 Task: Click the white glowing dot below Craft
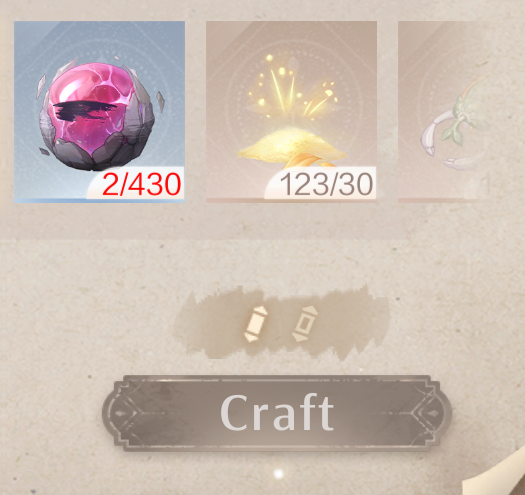(279, 474)
